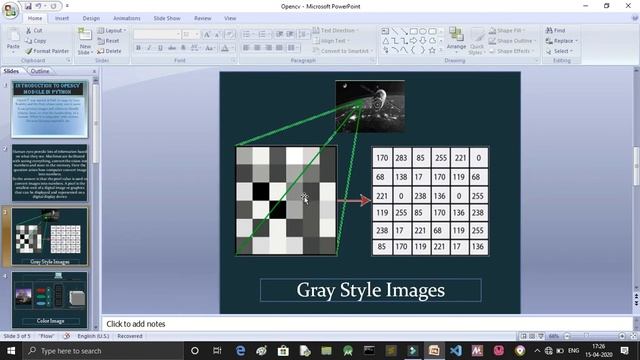Align text to the left
The image size is (640, 360).
(246, 48)
